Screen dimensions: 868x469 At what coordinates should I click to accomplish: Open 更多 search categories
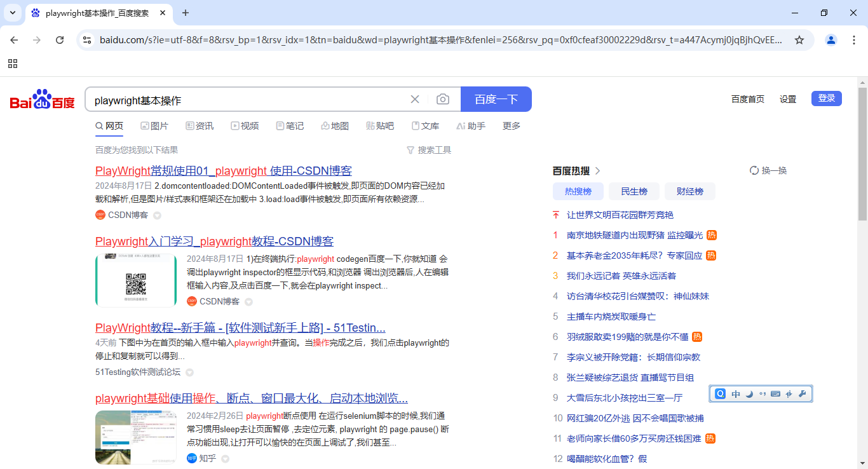click(512, 126)
